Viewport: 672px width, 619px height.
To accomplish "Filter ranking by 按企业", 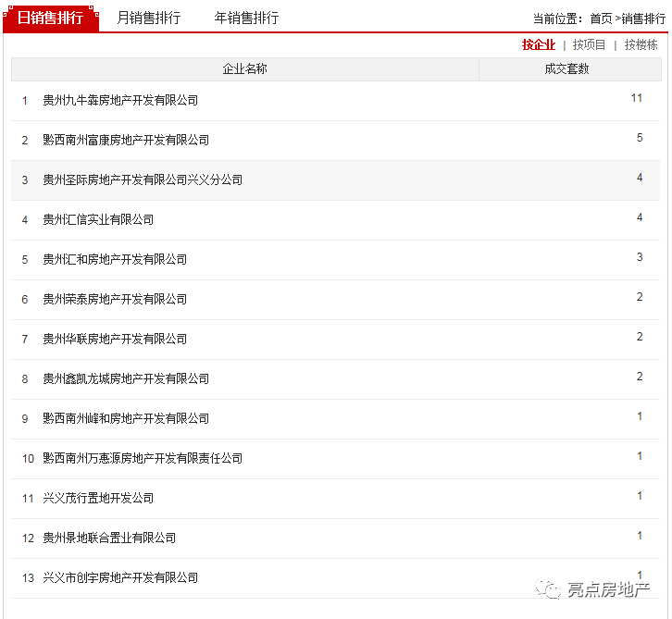I will click(x=539, y=44).
